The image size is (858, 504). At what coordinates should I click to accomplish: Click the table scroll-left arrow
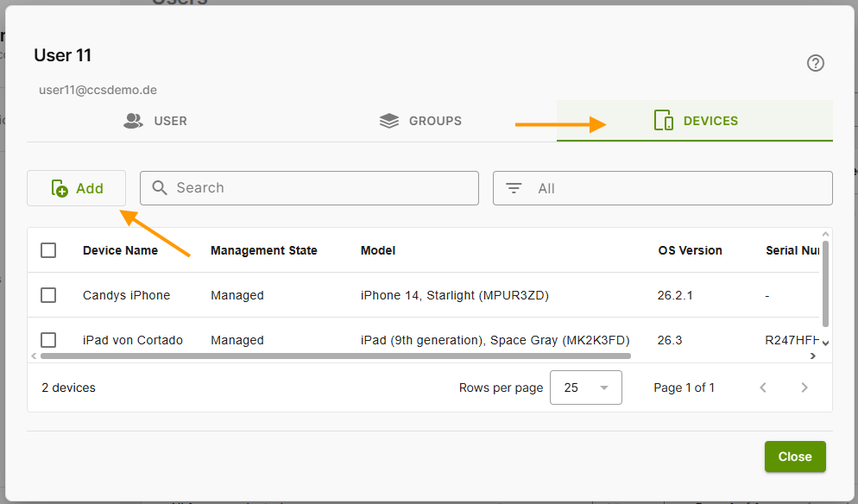pos(34,356)
